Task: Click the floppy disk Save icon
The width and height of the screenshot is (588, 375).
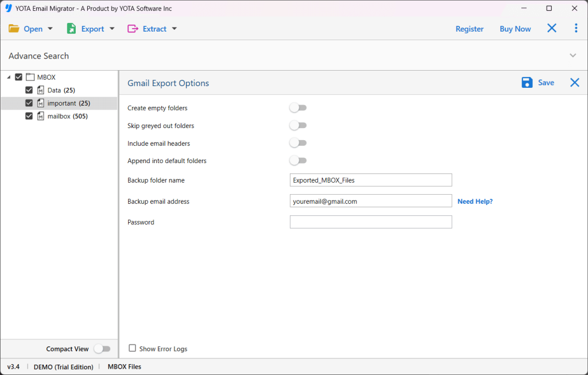Action: 527,83
